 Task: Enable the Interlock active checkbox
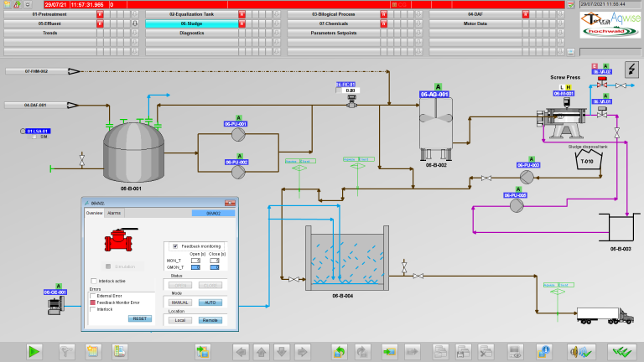pos(93,282)
